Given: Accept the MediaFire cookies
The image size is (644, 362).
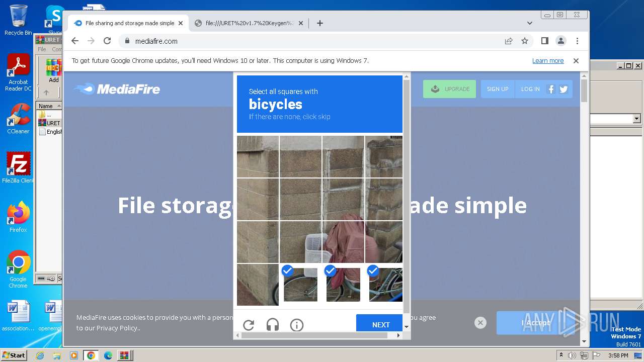Looking at the screenshot, I should [x=536, y=323].
